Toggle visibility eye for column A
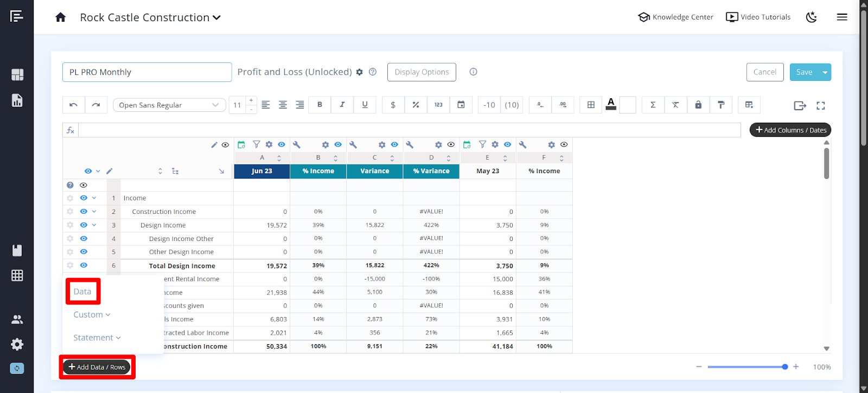The image size is (868, 393). 281,144
